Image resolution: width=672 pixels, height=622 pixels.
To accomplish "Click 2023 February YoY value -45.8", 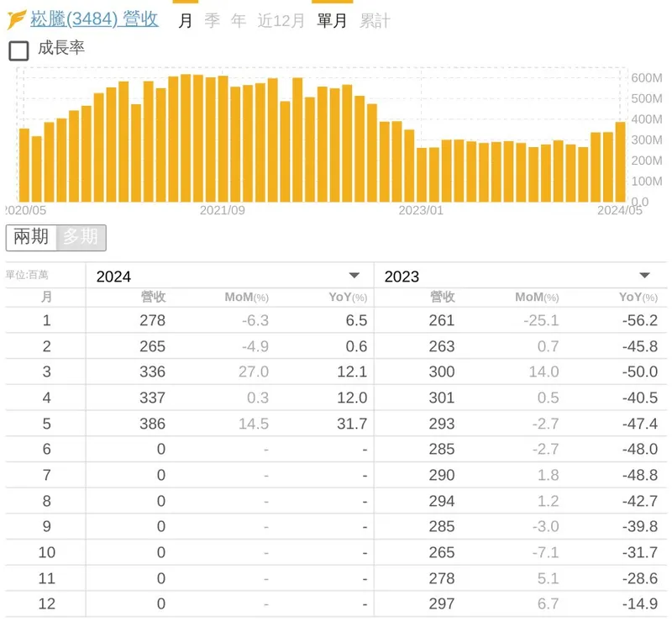I will pos(640,346).
